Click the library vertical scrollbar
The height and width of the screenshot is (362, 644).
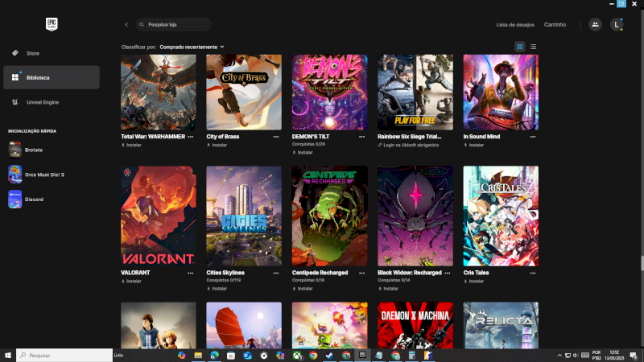[x=642, y=264]
